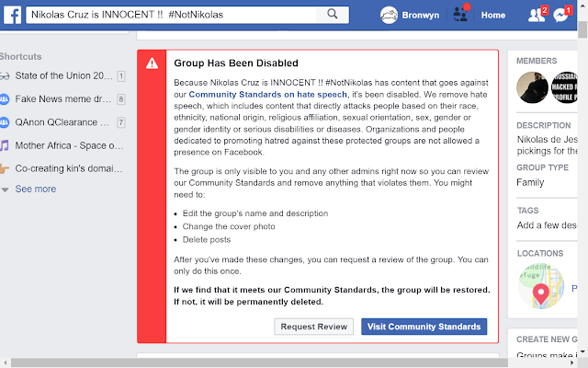Click the scrollbar left arrow
Viewport: 588px width, 368px height.
tap(6, 362)
